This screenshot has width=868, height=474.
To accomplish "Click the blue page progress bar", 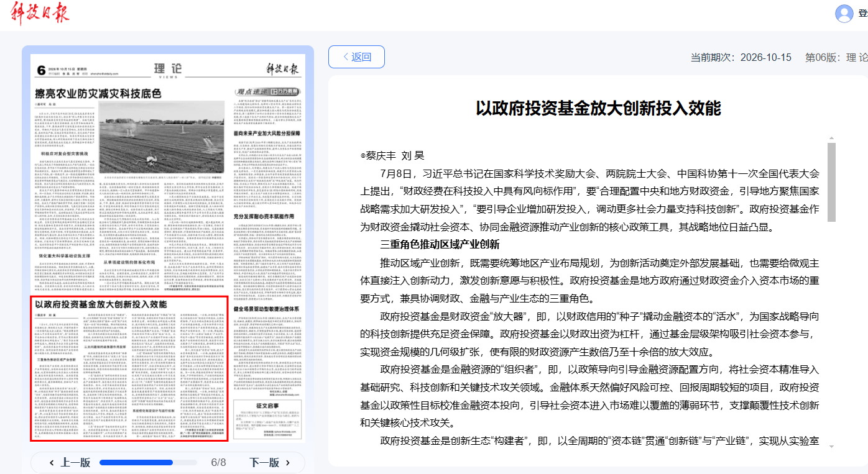I will [136, 462].
